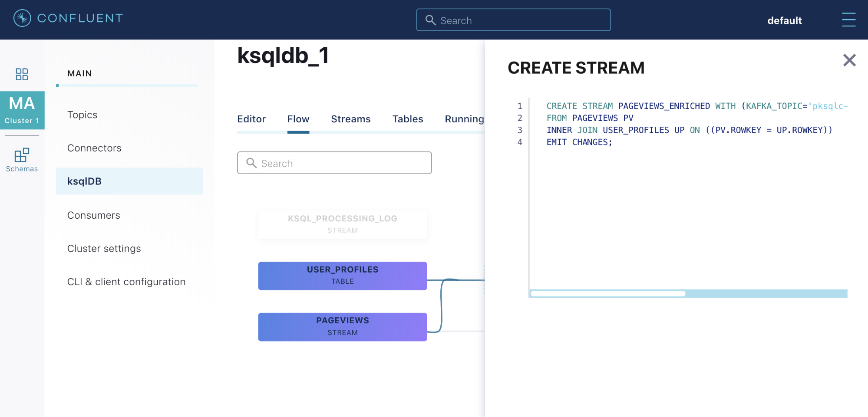
Task: Select the KSQL_PROCESSING_LOG stream node
Action: coord(343,224)
